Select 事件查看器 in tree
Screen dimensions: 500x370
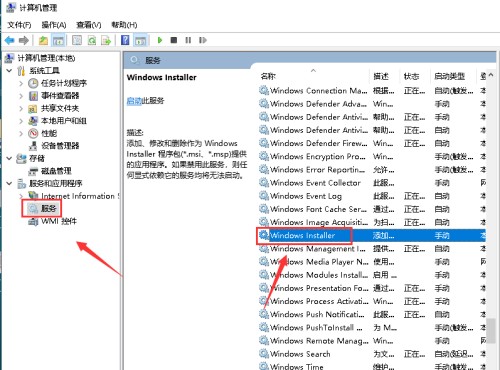pyautogui.click(x=60, y=96)
